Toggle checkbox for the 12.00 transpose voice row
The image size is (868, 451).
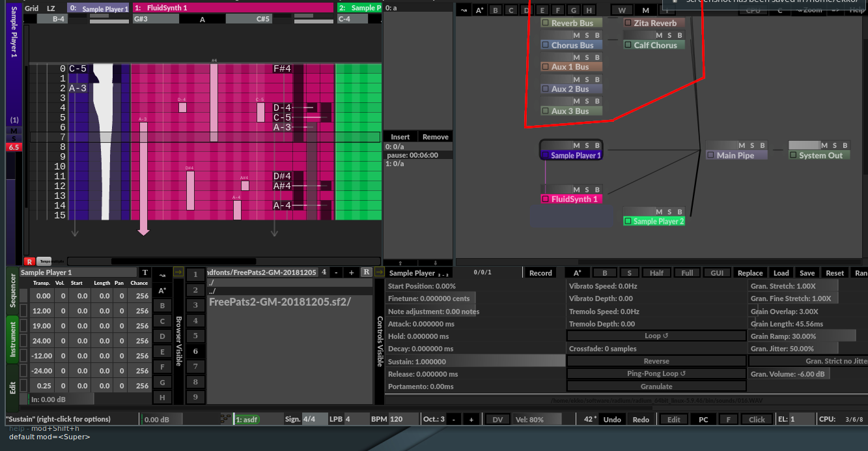coord(24,311)
